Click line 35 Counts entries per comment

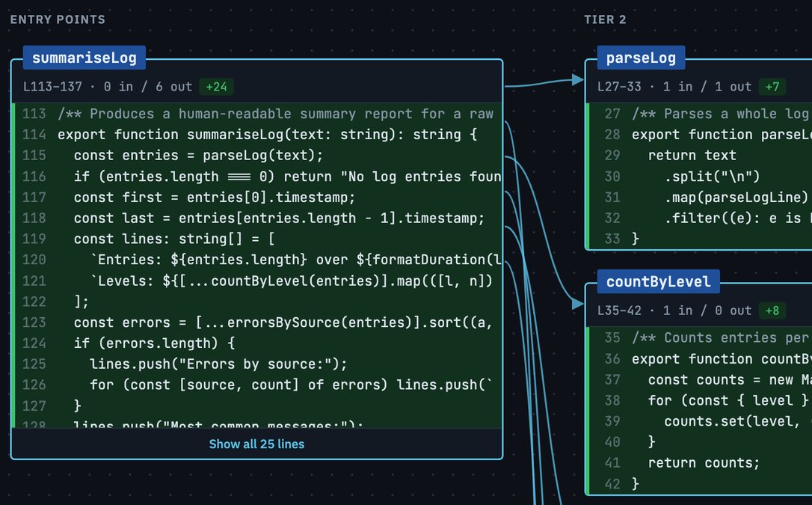701,337
